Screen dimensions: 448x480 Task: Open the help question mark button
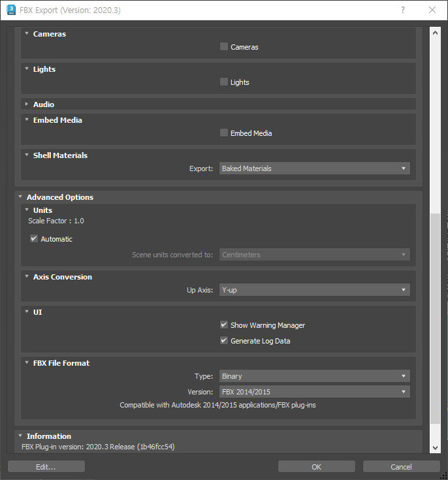403,10
